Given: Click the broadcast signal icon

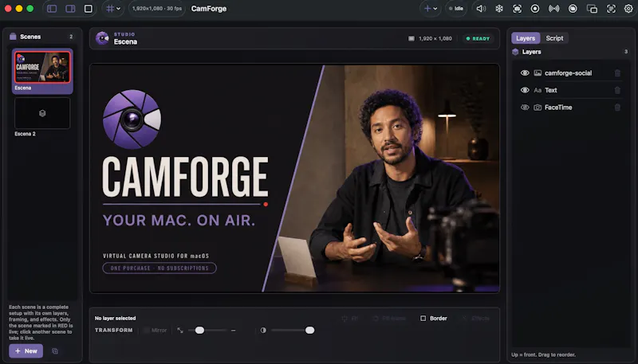Looking at the screenshot, I should point(553,9).
